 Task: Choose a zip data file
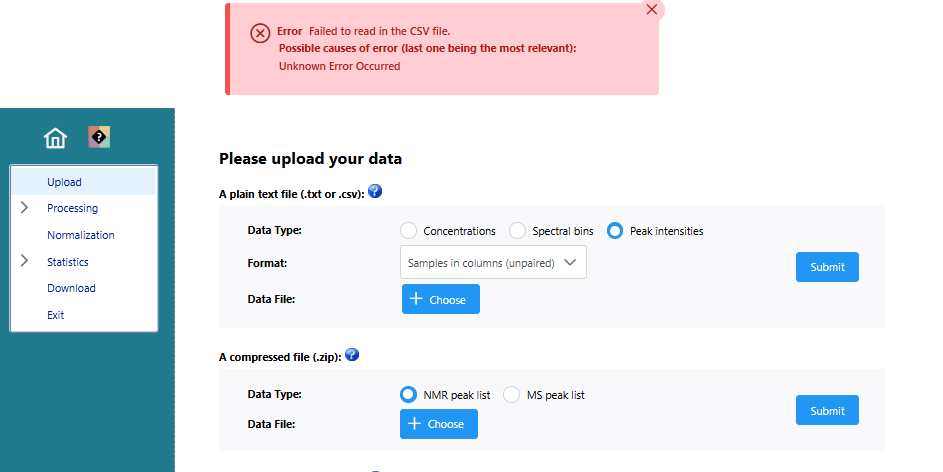coord(438,424)
